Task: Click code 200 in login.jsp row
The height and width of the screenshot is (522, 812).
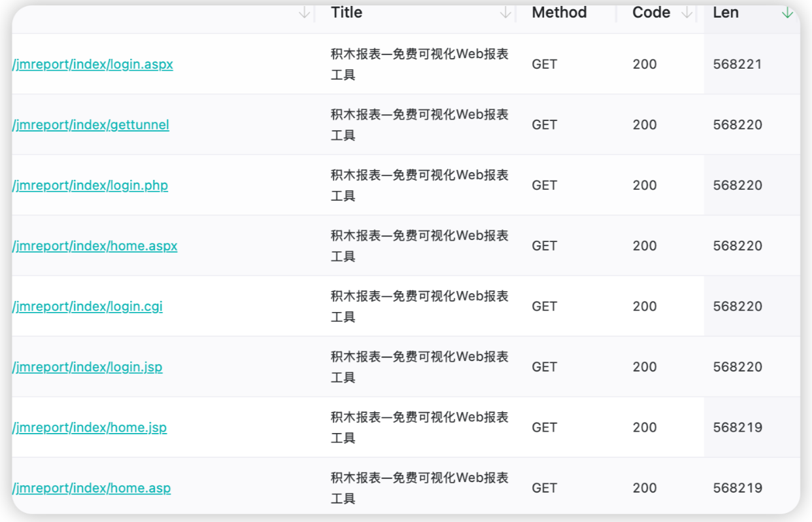Action: click(x=645, y=367)
